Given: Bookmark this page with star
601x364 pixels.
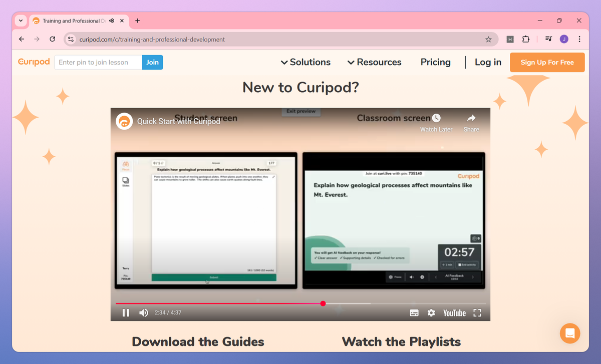Looking at the screenshot, I should (488, 39).
